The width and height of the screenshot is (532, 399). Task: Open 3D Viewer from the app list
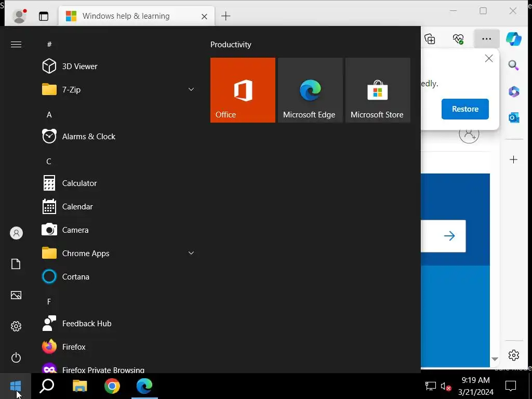point(119,66)
